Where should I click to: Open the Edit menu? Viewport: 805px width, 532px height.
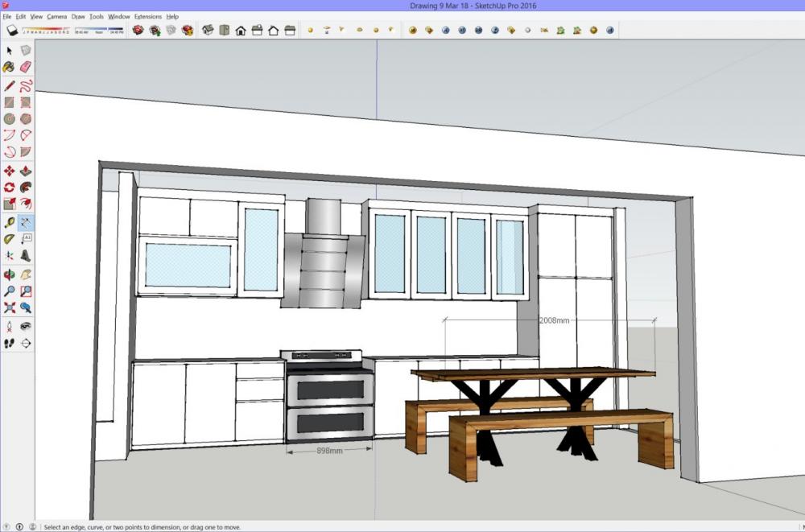click(21, 16)
